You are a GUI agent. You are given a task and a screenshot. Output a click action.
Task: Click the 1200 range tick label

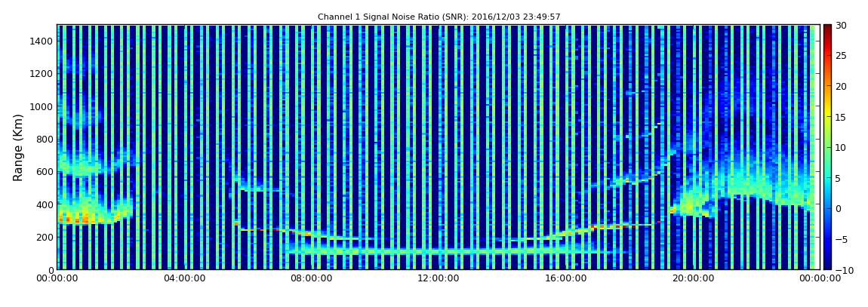pos(42,74)
